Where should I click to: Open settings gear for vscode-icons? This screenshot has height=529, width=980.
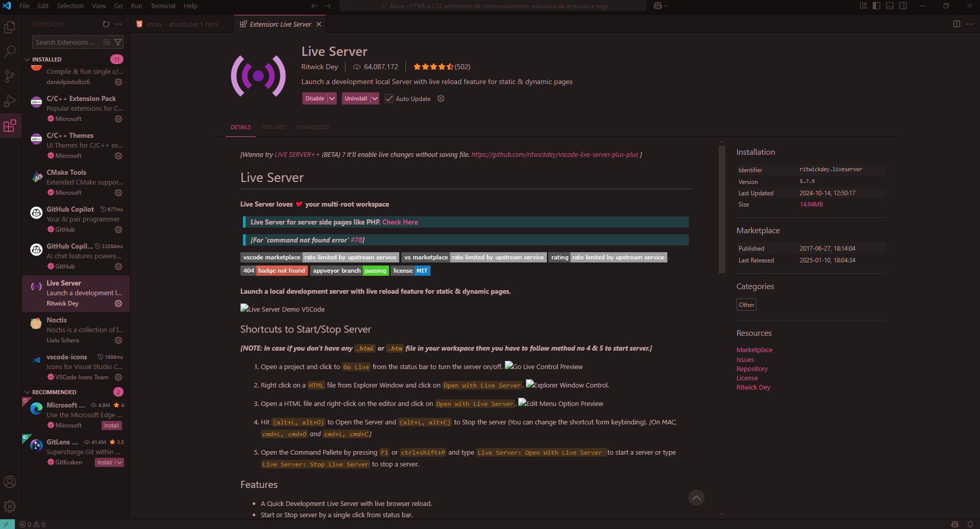pyautogui.click(x=118, y=377)
